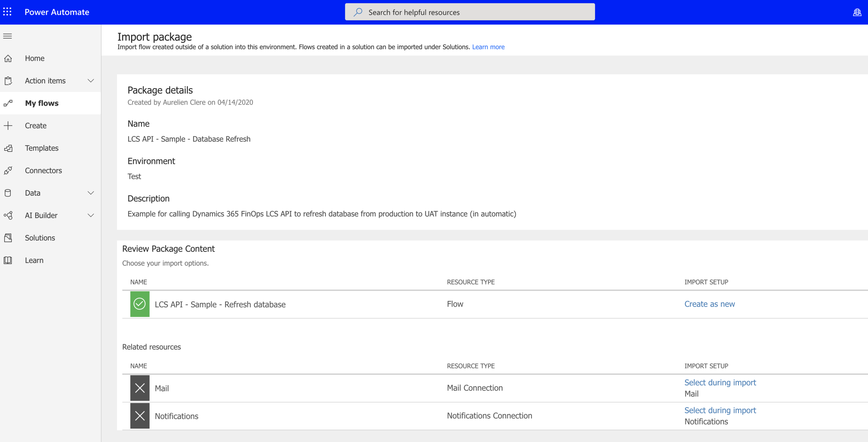The height and width of the screenshot is (442, 868).
Task: Click the Home house icon
Action: click(8, 58)
